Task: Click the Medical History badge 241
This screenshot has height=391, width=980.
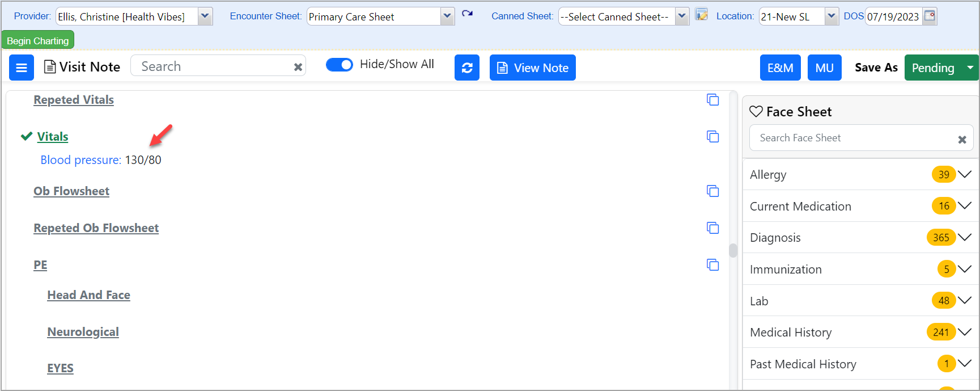Action: pos(941,332)
